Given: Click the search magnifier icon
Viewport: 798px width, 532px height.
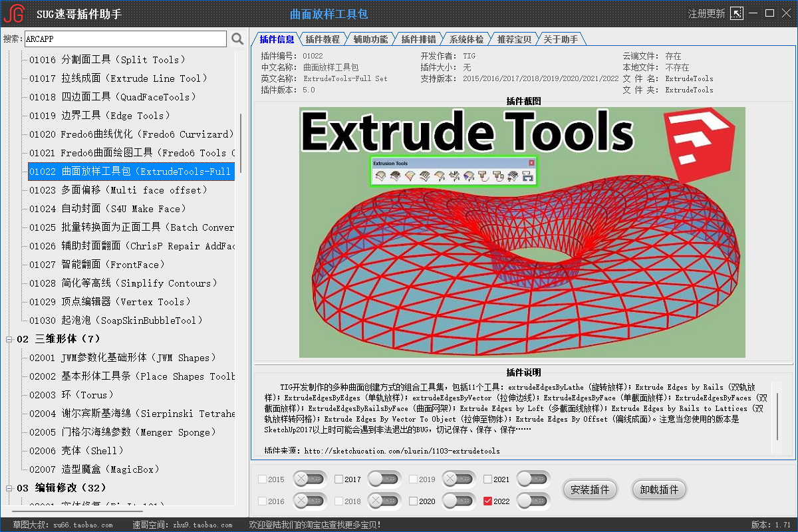Looking at the screenshot, I should point(237,39).
